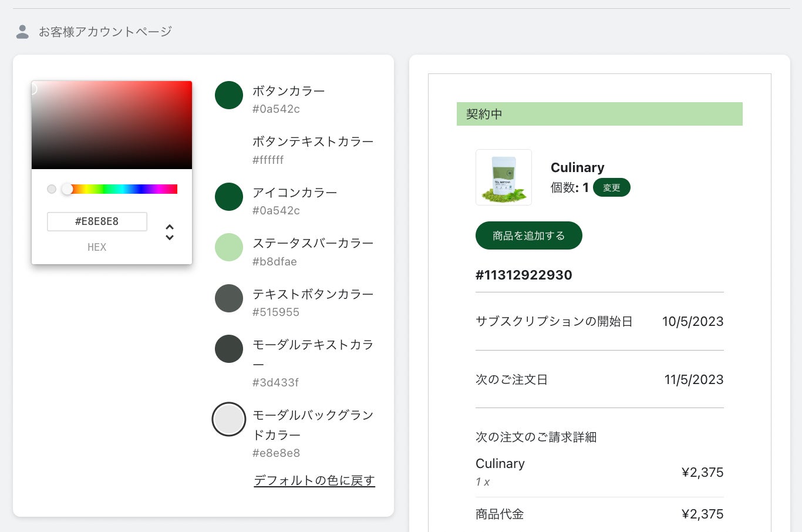Click the rainbow hue slider bar
This screenshot has width=802, height=532.
123,189
